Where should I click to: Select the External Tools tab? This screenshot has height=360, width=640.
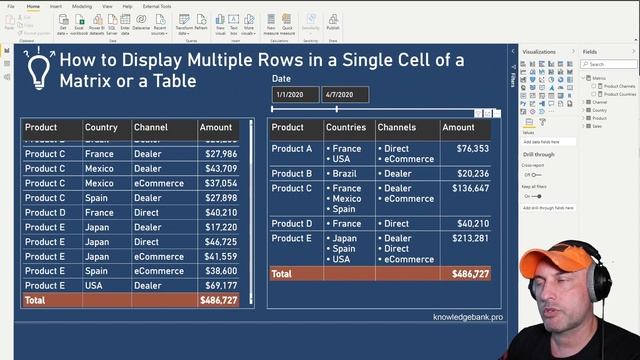point(157,7)
